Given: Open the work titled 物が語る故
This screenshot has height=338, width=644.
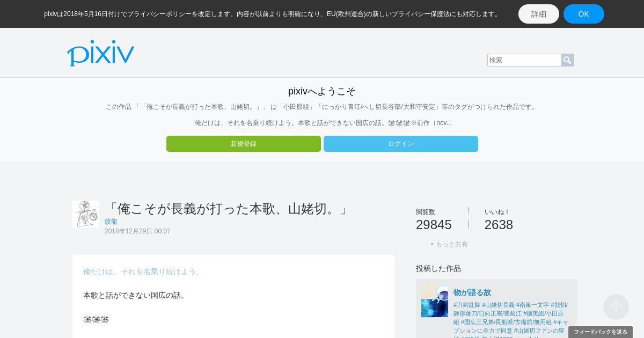Looking at the screenshot, I should tap(472, 292).
